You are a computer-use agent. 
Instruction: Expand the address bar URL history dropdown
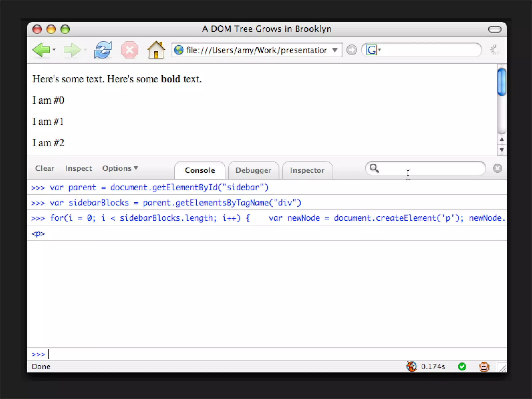tap(335, 50)
